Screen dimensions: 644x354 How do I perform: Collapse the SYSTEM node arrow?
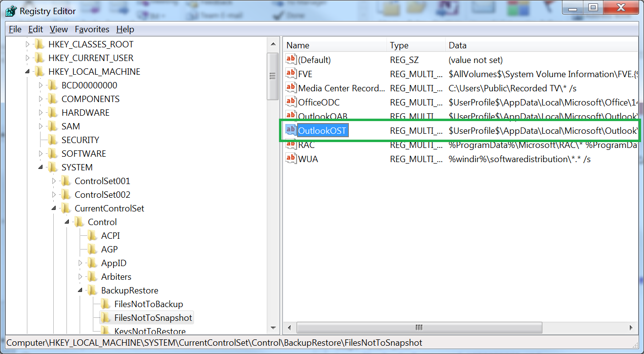[x=41, y=167]
